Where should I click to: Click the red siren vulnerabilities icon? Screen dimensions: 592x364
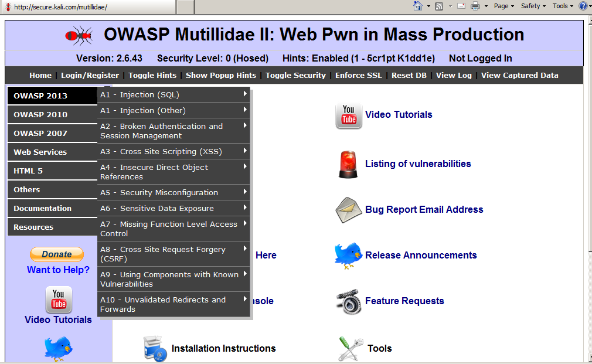point(348,164)
